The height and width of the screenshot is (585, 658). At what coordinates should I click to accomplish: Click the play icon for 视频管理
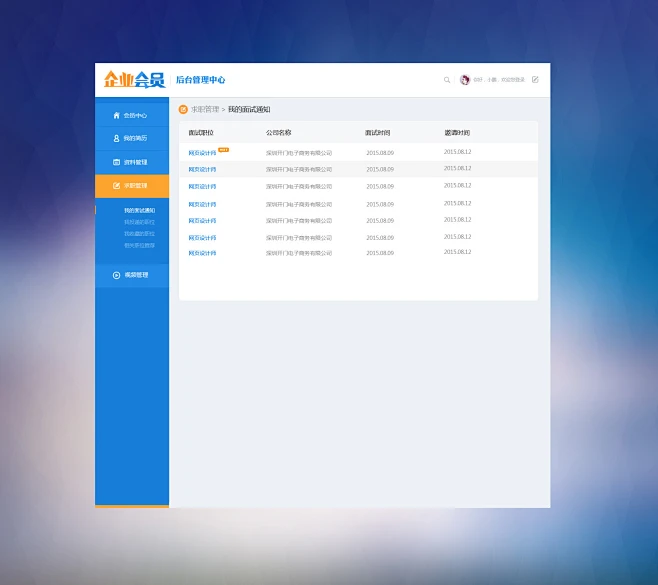tap(116, 275)
